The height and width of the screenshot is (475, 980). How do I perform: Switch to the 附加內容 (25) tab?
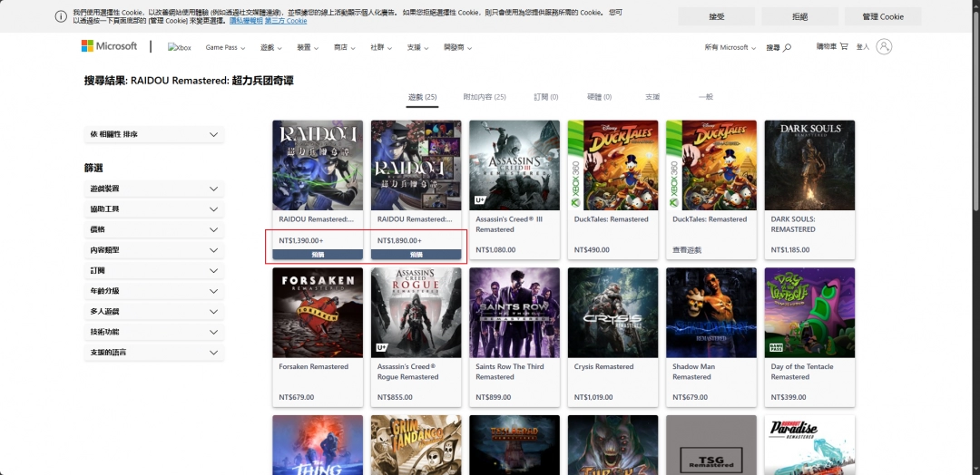[484, 97]
